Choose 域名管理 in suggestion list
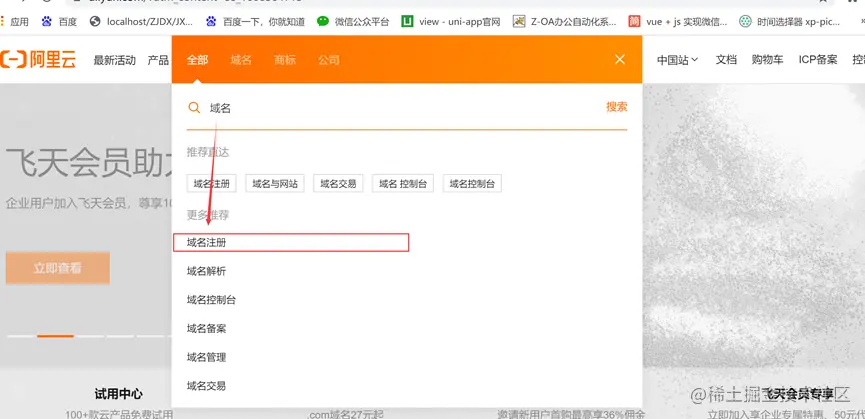Image resolution: width=865 pixels, height=419 pixels. 206,357
